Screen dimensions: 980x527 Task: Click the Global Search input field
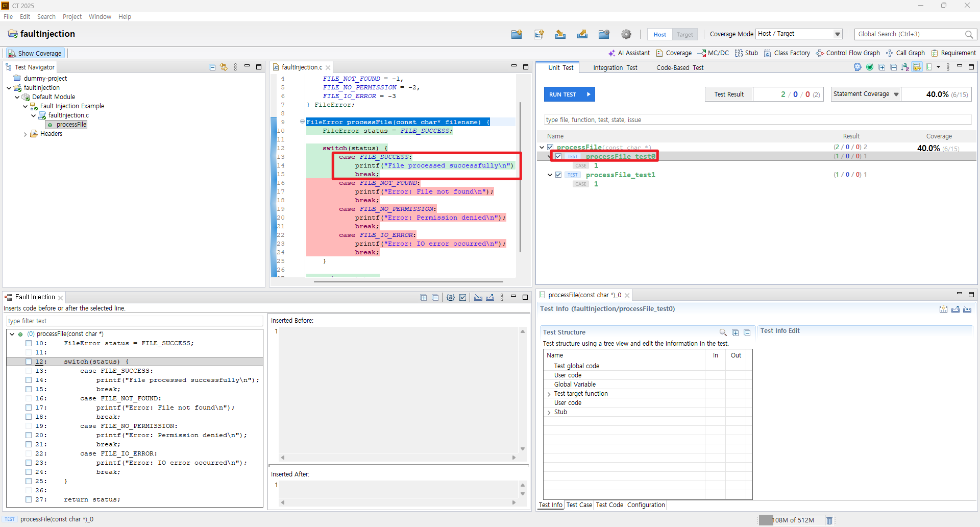[x=910, y=34]
